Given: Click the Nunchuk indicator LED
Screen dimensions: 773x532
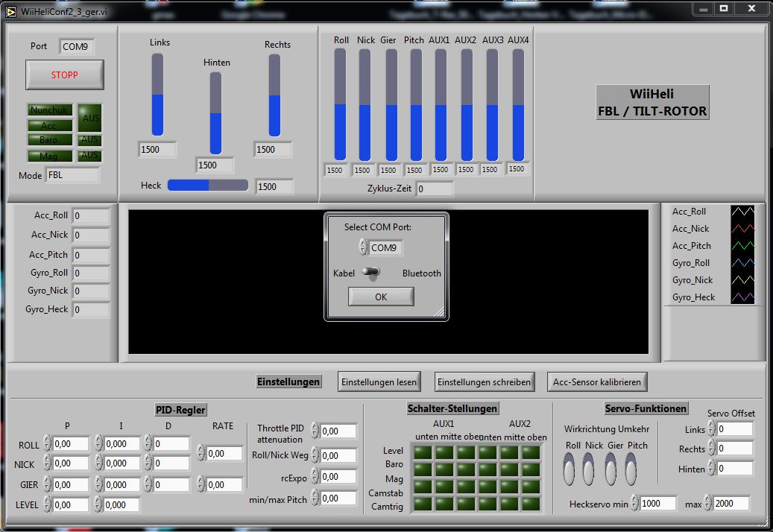Looking at the screenshot, I should (x=50, y=110).
